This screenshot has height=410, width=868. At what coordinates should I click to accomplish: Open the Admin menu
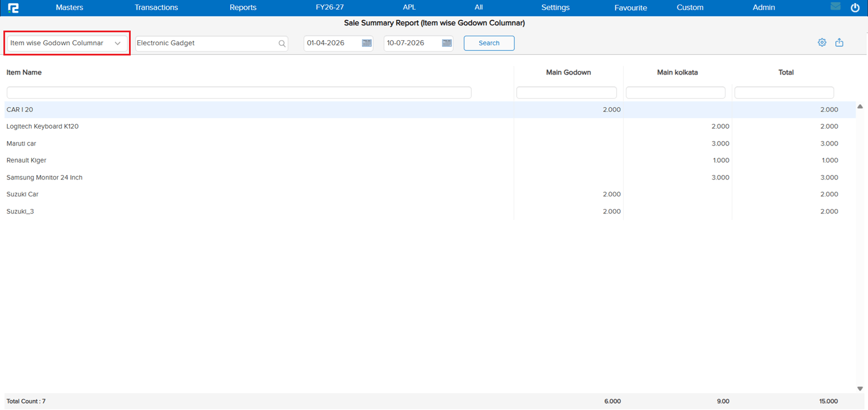point(764,8)
